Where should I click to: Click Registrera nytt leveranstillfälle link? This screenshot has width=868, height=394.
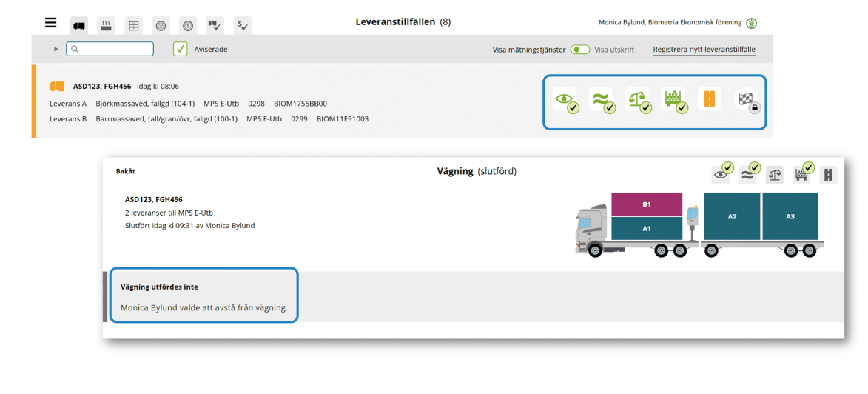click(x=704, y=50)
